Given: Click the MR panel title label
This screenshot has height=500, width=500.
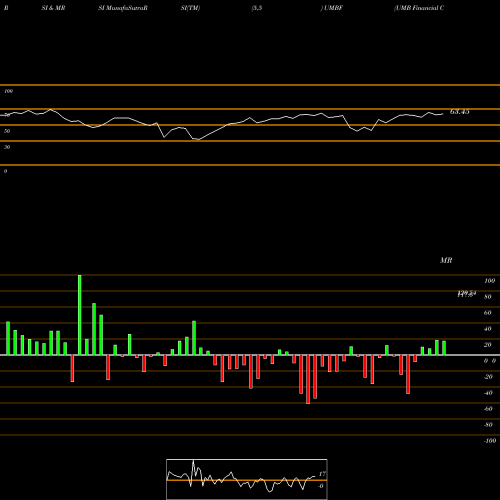Looking at the screenshot, I should 446,260.
